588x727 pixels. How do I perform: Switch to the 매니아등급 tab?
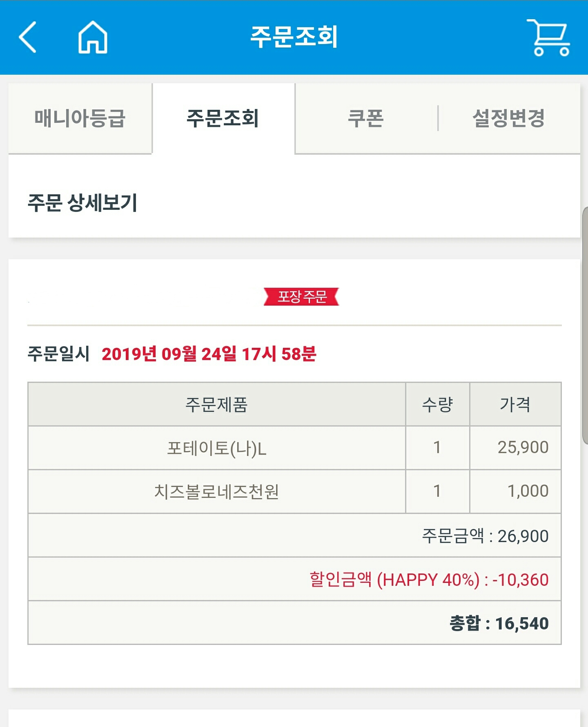pyautogui.click(x=80, y=118)
